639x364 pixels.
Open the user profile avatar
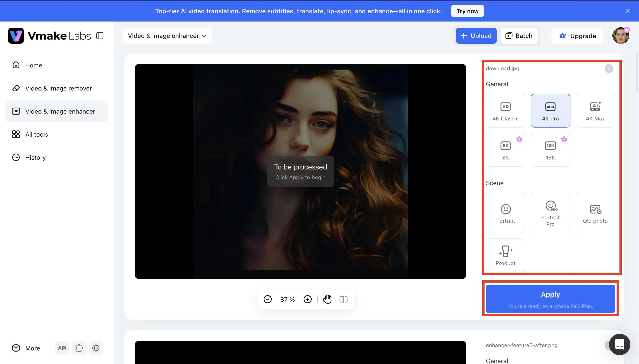click(621, 36)
